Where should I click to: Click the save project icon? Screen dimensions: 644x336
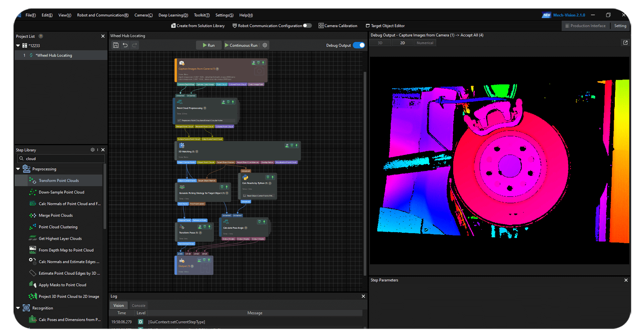116,45
